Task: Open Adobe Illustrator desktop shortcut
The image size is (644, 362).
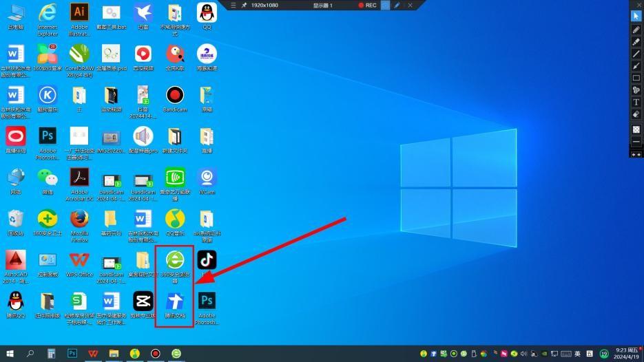Action: [79, 12]
